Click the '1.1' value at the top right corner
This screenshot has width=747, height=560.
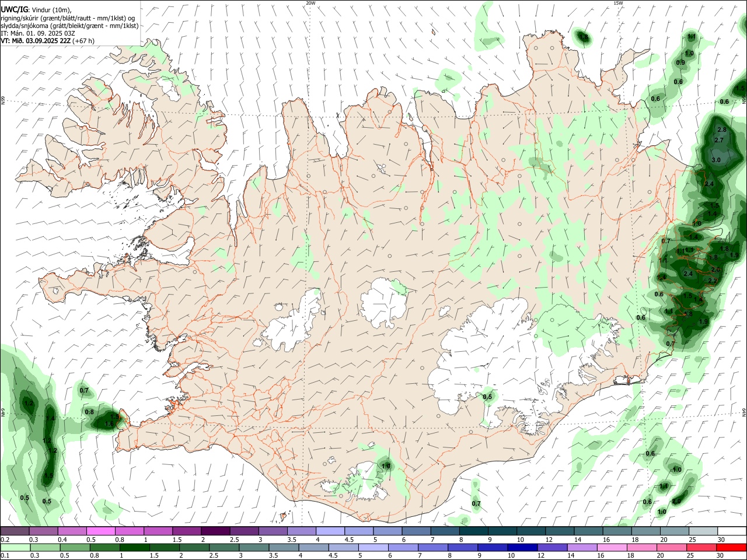[692, 37]
